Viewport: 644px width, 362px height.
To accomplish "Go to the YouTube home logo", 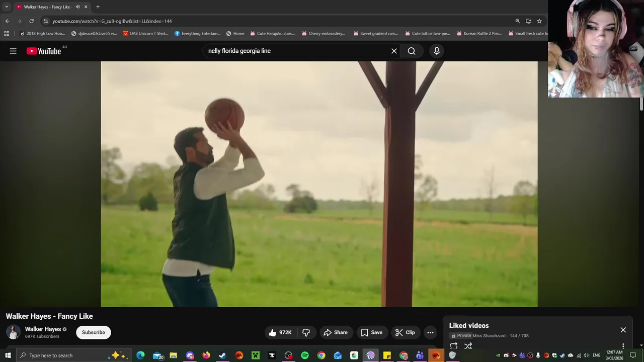I will tap(43, 51).
